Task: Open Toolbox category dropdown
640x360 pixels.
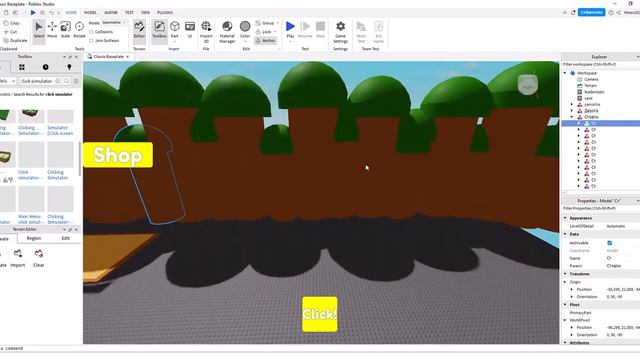Action: (7, 81)
